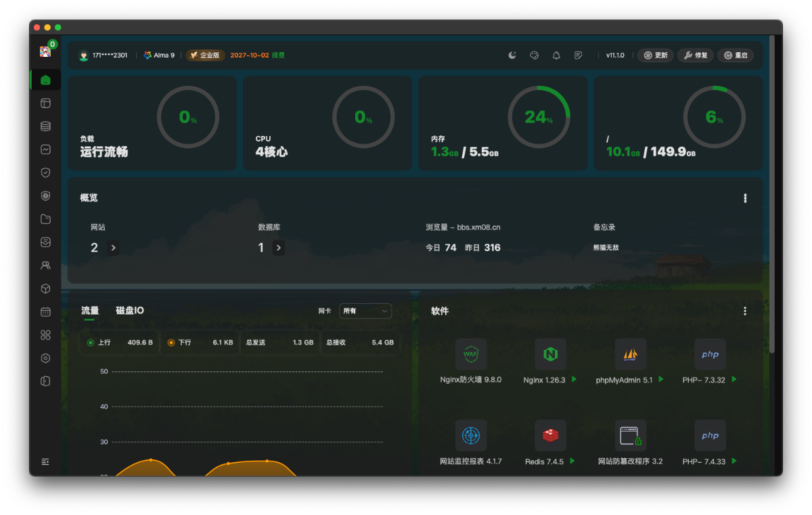Click the Nginx 1.26.3 software icon
This screenshot has height=515, width=812.
(550, 355)
